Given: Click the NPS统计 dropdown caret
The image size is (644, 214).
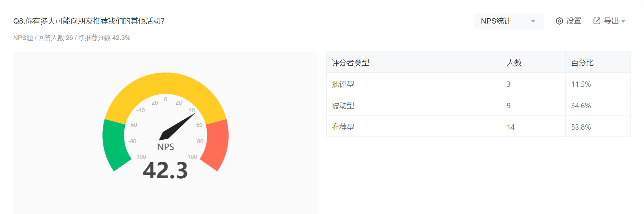Looking at the screenshot, I should coord(533,21).
